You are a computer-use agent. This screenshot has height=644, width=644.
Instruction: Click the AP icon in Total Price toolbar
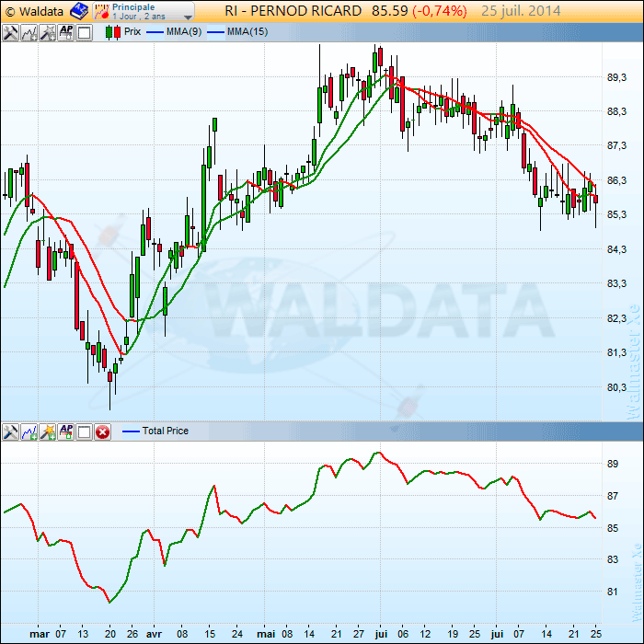point(66,431)
